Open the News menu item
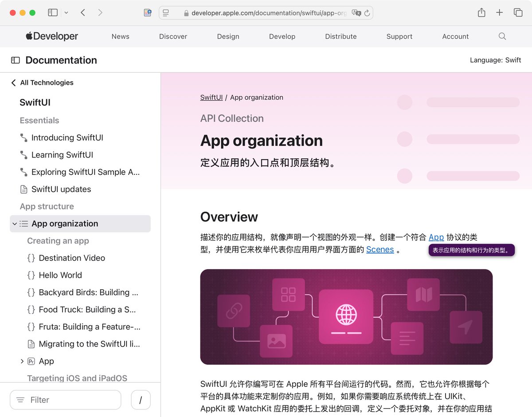 pos(121,36)
